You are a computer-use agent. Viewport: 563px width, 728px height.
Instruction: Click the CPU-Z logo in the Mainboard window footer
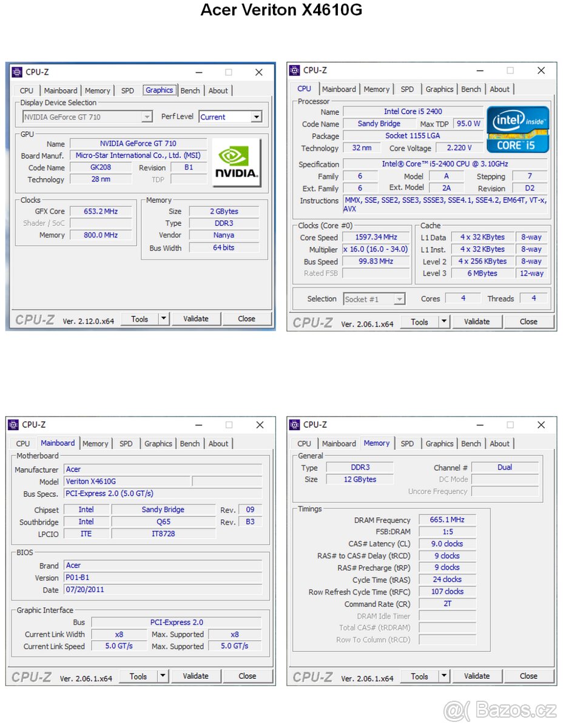[x=31, y=676]
